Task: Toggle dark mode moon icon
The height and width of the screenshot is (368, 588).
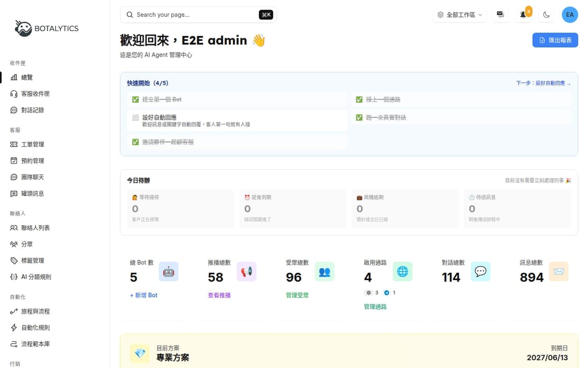Action: 546,15
